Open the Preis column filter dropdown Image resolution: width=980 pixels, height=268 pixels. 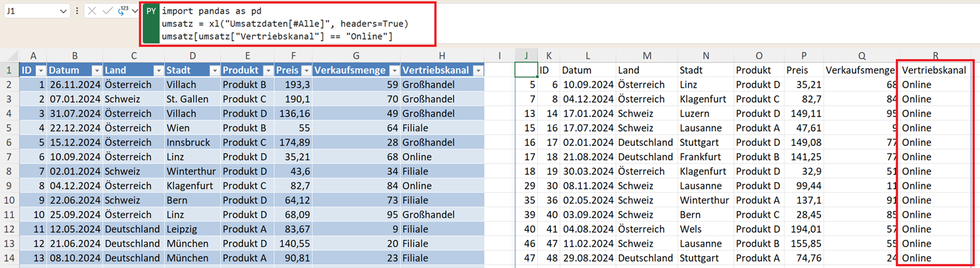305,70
